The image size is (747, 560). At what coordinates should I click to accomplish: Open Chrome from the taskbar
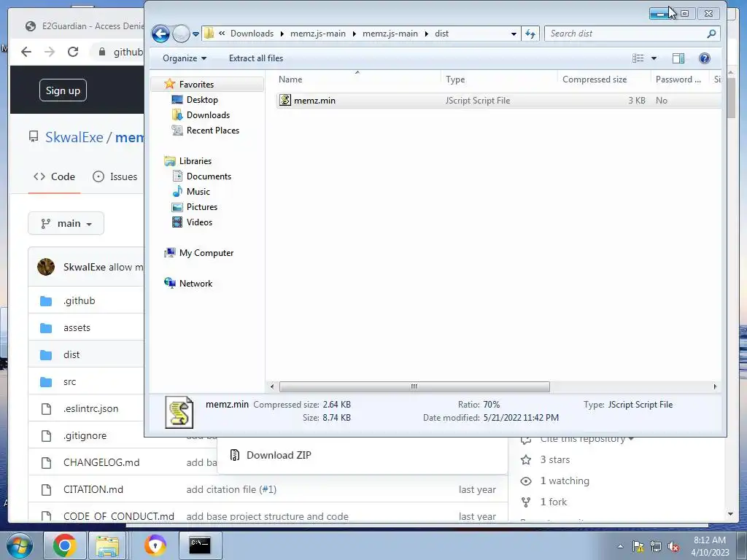64,545
